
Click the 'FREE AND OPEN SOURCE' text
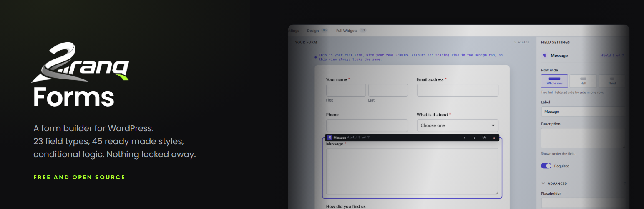tap(79, 177)
